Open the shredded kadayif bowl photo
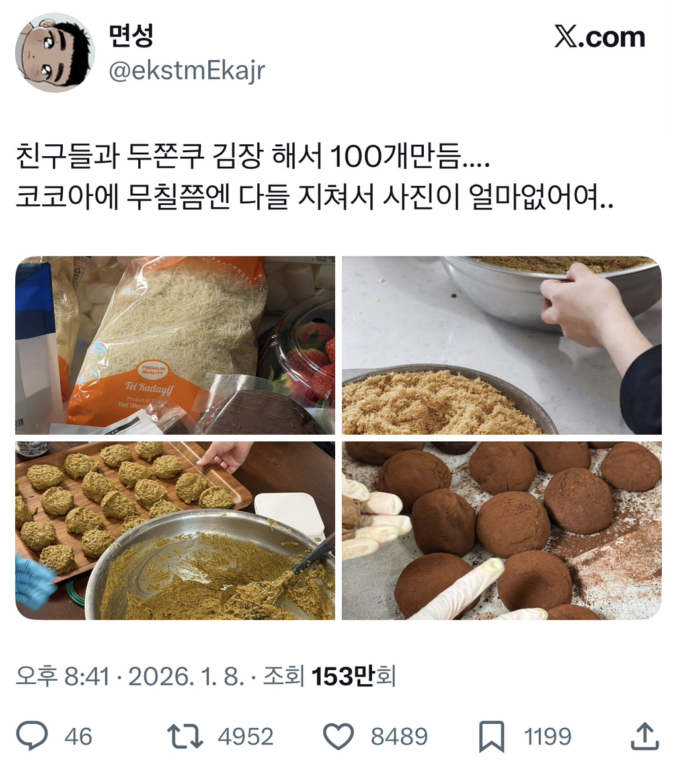The image size is (677, 784). [x=502, y=345]
